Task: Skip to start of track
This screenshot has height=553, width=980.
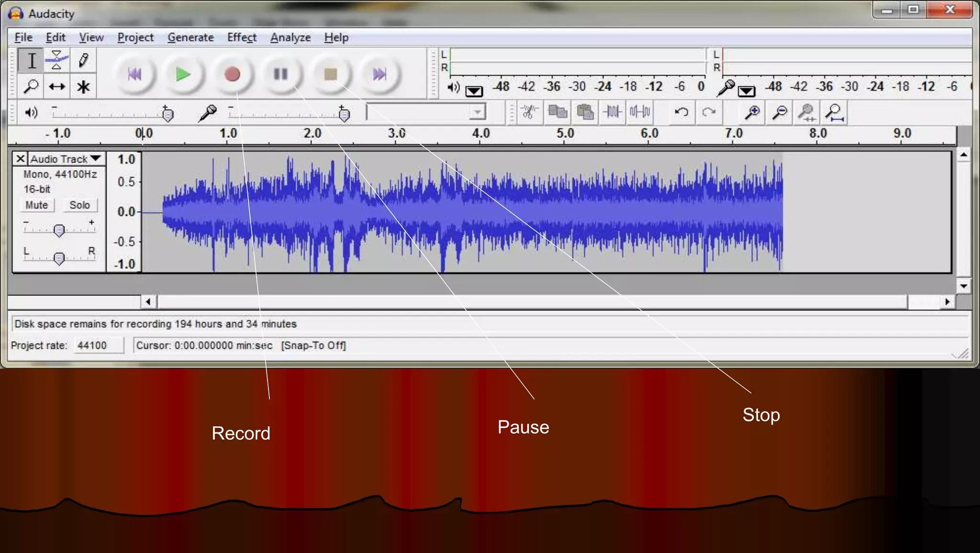Action: (135, 74)
